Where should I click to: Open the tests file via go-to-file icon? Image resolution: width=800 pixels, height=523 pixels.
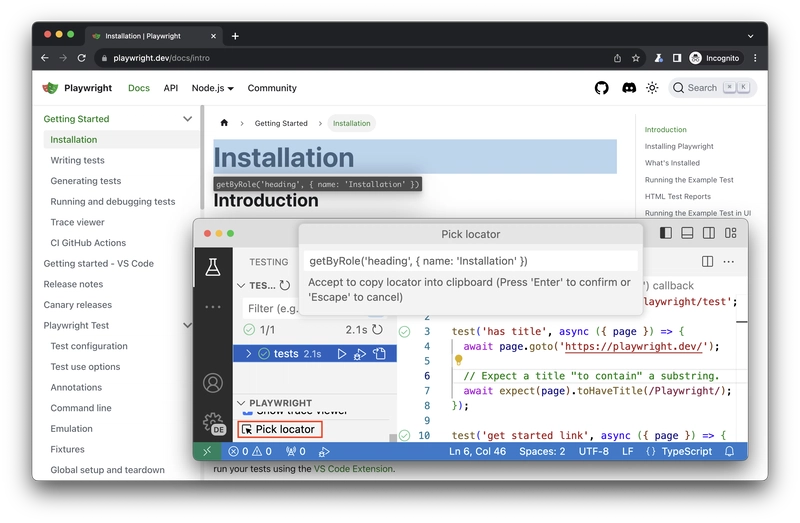[379, 354]
